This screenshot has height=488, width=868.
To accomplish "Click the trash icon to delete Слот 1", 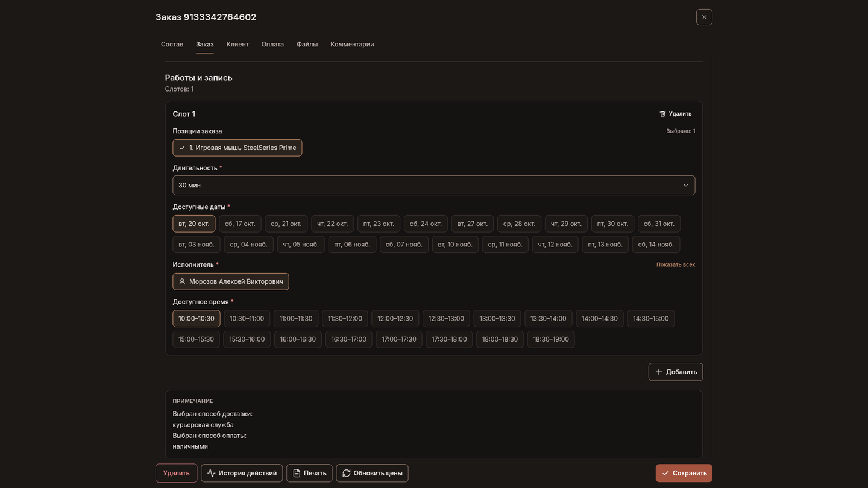I will pyautogui.click(x=662, y=114).
